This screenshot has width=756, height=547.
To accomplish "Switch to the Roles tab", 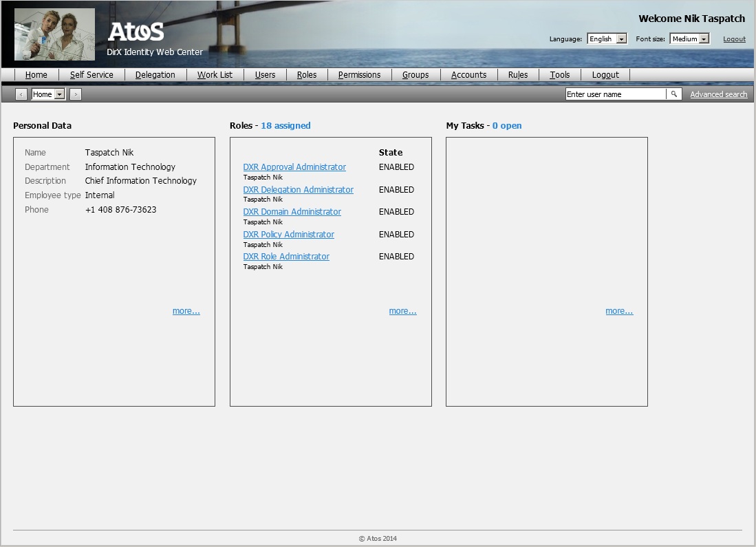I will click(x=307, y=74).
